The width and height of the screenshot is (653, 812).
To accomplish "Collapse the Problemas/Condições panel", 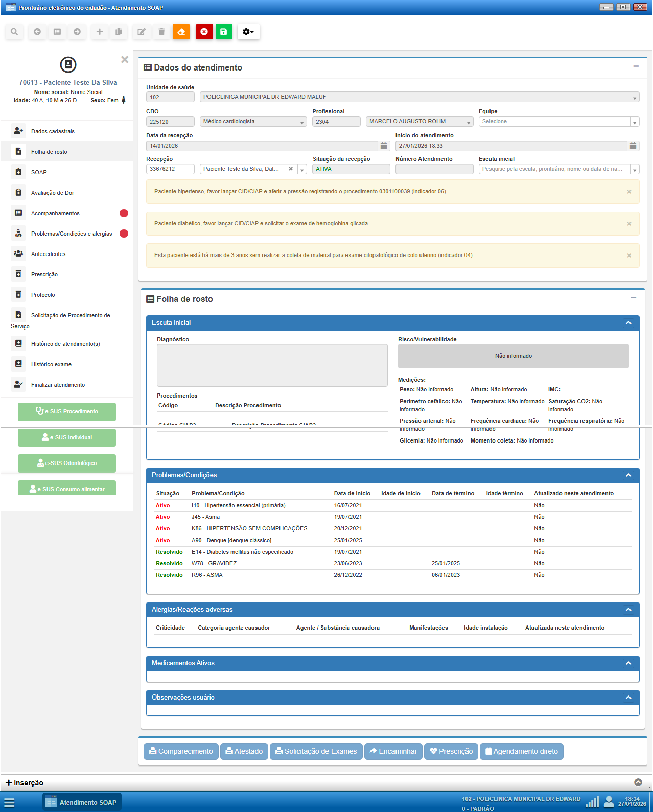I will coord(628,475).
